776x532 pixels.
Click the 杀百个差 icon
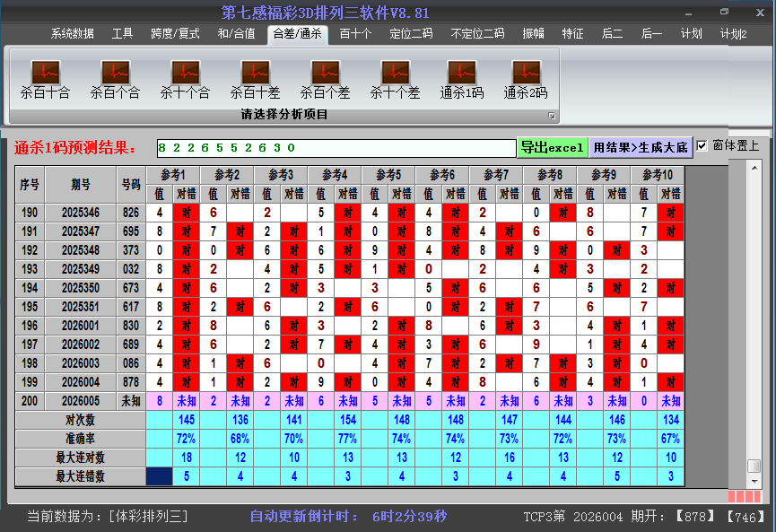pos(325,73)
